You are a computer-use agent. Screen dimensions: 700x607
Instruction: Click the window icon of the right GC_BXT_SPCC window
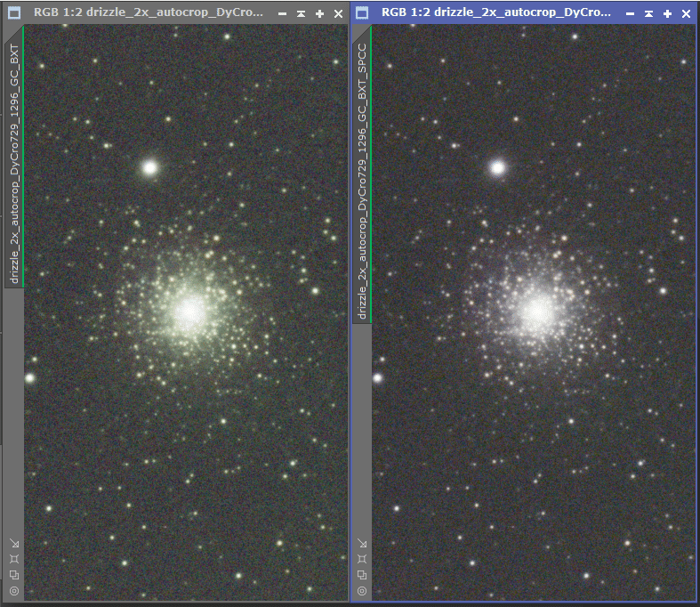(x=362, y=13)
